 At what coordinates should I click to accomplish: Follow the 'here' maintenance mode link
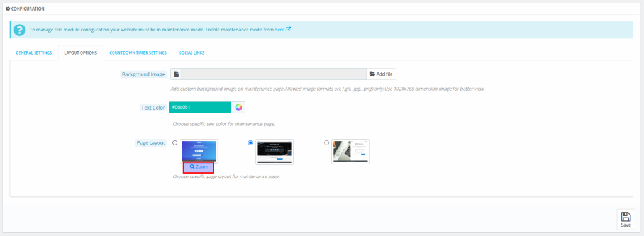click(282, 30)
